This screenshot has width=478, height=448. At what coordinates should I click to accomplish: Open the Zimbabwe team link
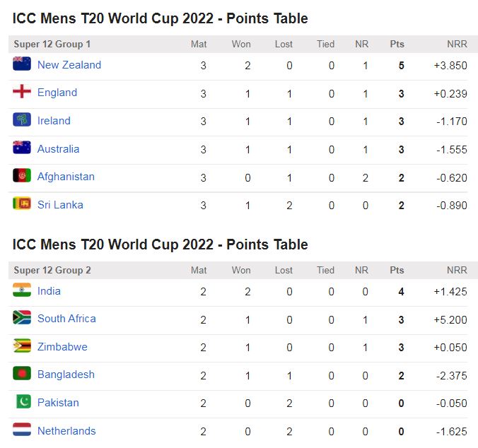[x=62, y=347]
